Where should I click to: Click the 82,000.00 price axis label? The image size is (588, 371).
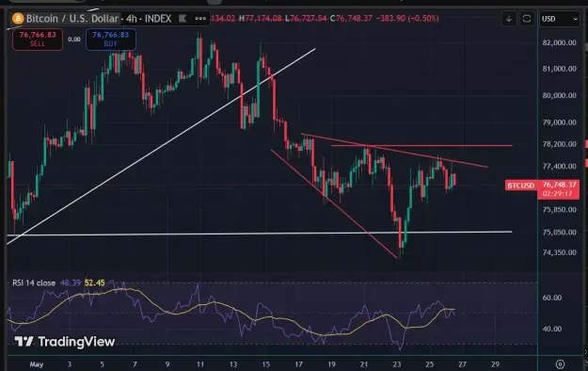tap(559, 42)
